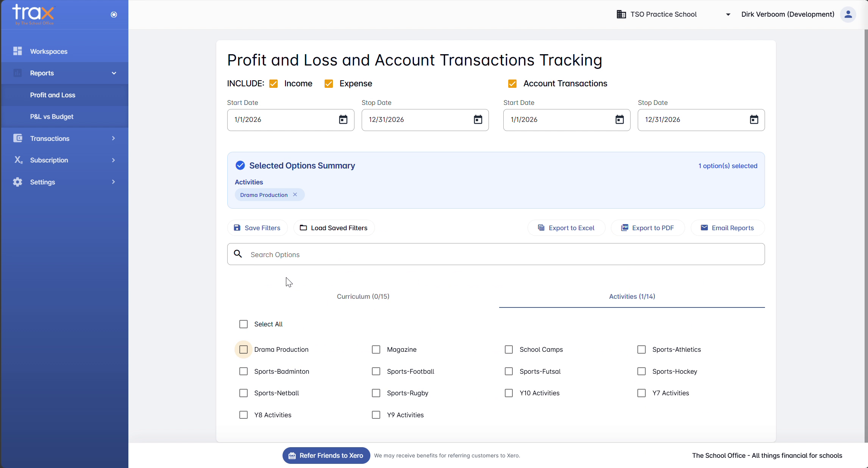Switch to the Activities (1/14) tab
This screenshot has width=868, height=468.
[x=632, y=296]
